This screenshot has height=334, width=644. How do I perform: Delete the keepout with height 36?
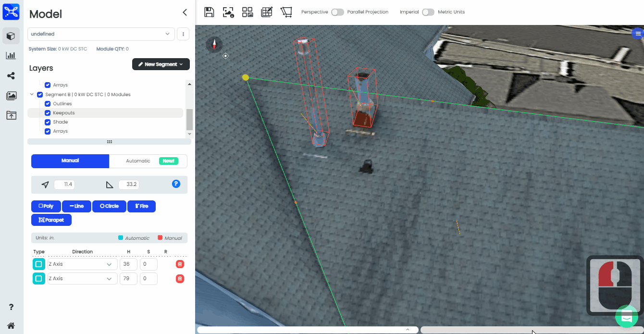coord(180,264)
